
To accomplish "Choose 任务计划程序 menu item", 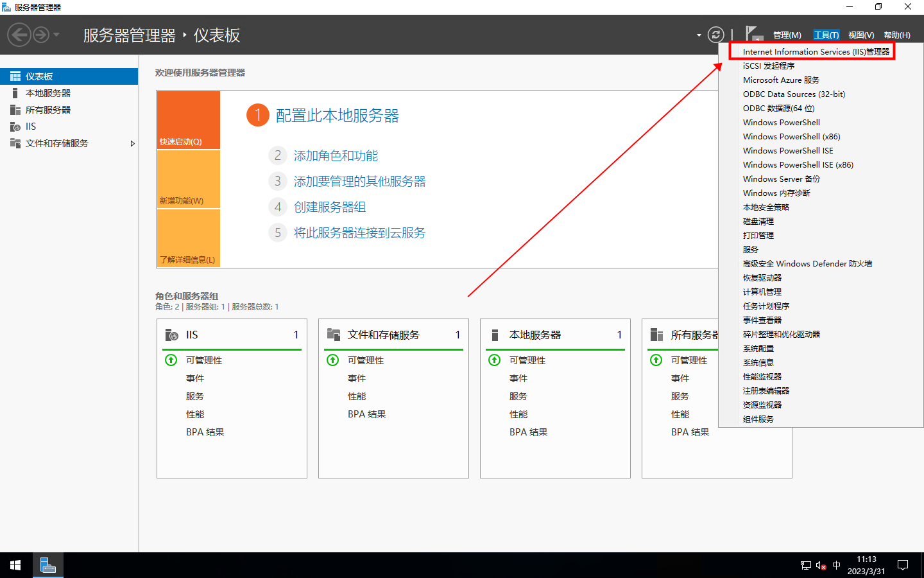I will pyautogui.click(x=766, y=306).
